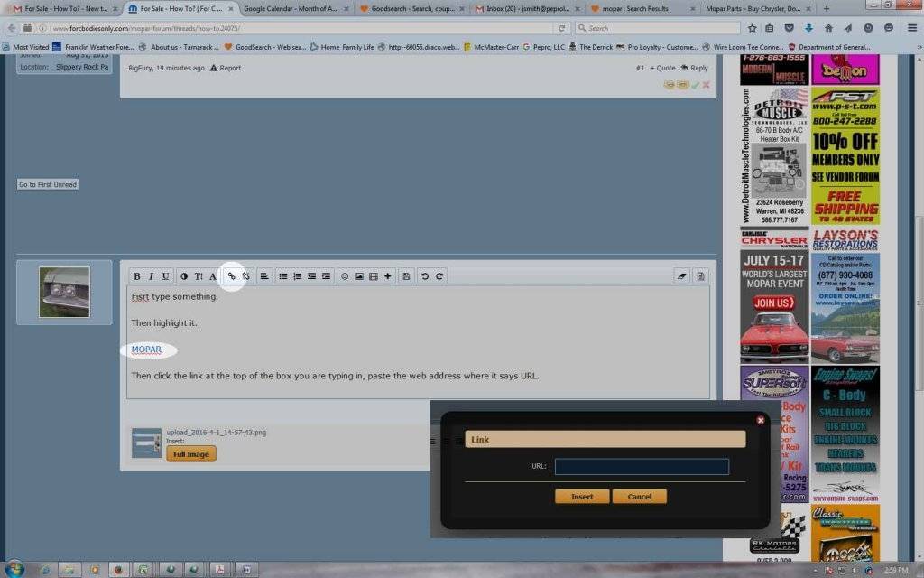Open the font size dropdown
Viewport: 924px width, 578px height.
tap(199, 276)
